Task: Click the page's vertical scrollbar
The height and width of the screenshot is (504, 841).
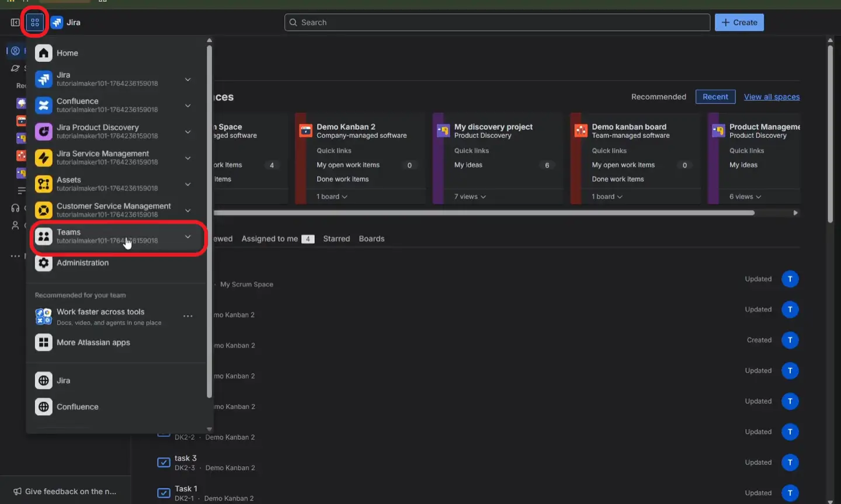Action: 830,134
